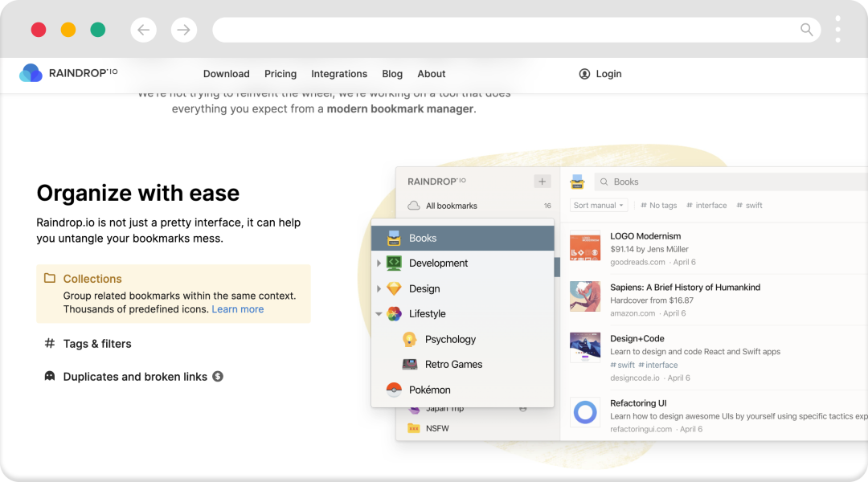Click the goodreads.com source text
The height and width of the screenshot is (482, 868).
click(x=637, y=263)
